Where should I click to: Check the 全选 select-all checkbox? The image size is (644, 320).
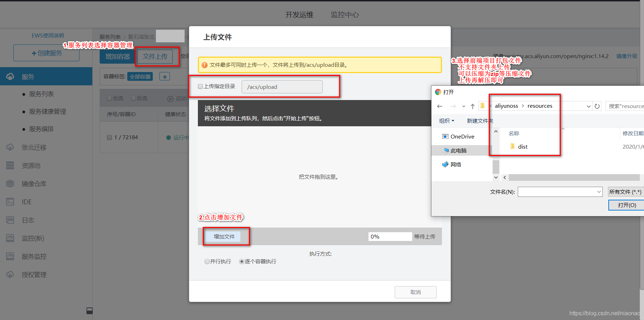(x=110, y=98)
